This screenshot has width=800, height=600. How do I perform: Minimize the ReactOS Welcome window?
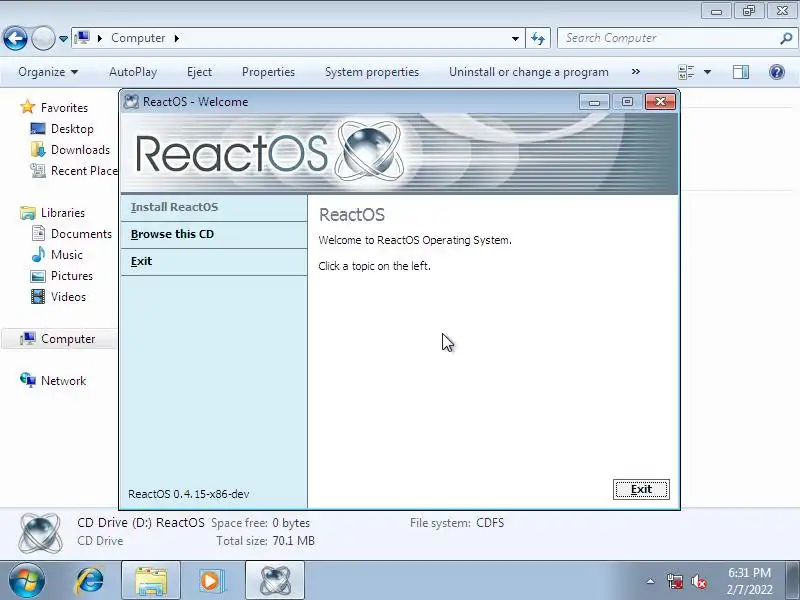point(594,102)
